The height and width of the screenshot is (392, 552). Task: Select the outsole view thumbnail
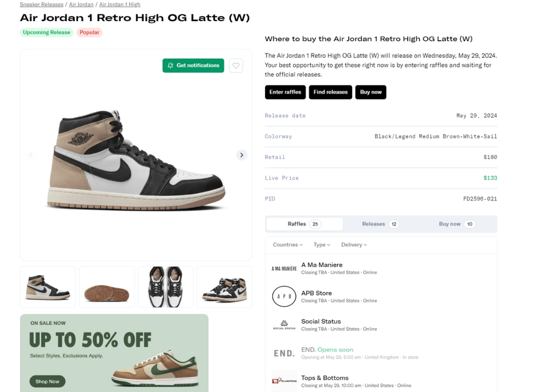[107, 287]
